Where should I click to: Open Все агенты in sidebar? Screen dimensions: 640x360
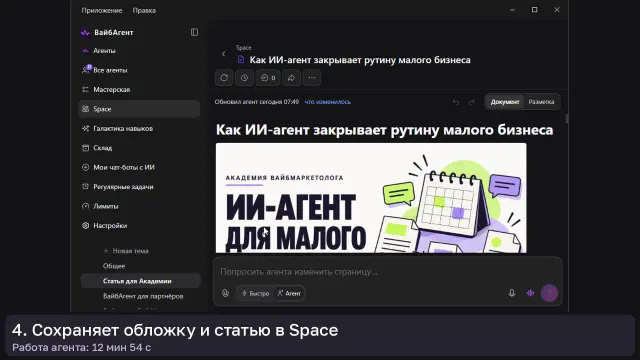(139, 70)
